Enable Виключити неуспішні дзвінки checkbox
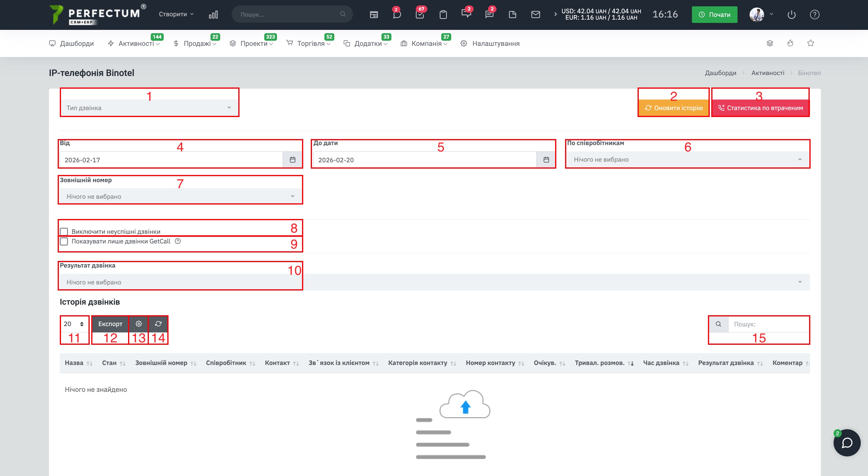Image resolution: width=868 pixels, height=476 pixels. click(64, 232)
